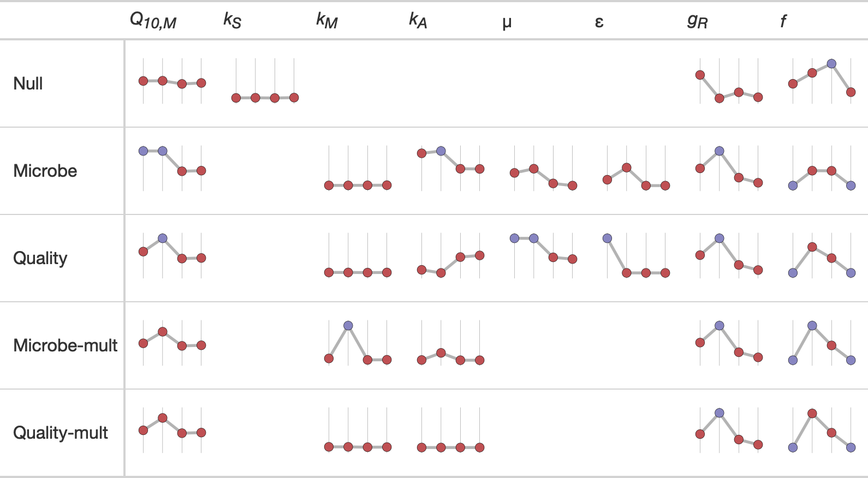868x478 pixels.
Task: Open the Microbe row μ sparkline
Action: (x=543, y=169)
